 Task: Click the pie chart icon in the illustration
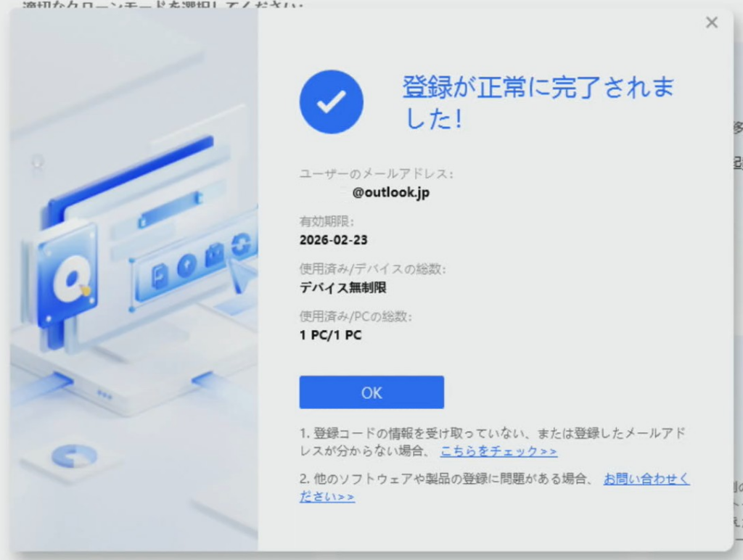[x=73, y=456]
